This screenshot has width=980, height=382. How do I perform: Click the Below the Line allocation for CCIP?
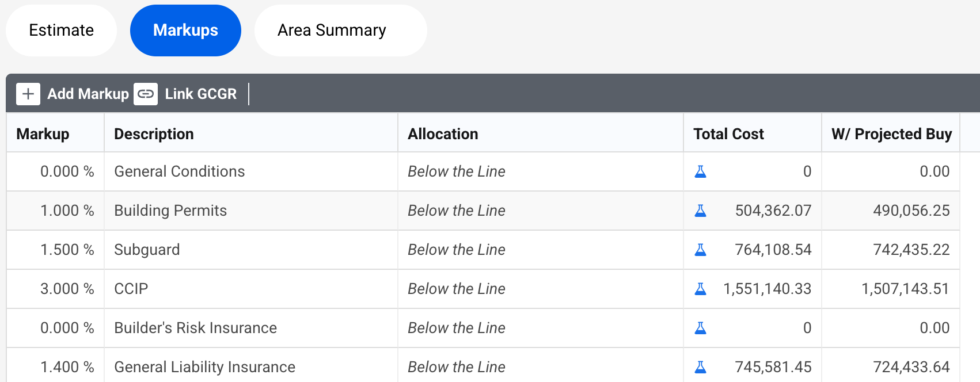(x=457, y=289)
